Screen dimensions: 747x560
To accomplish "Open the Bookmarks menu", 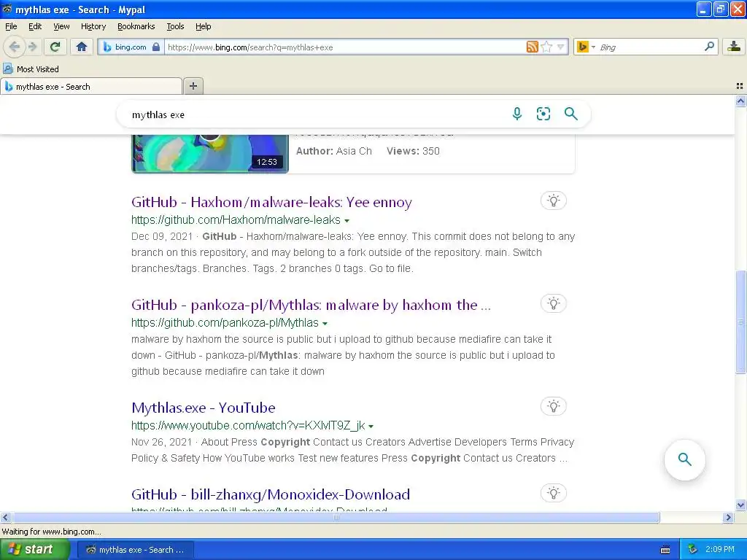I will pyautogui.click(x=136, y=26).
